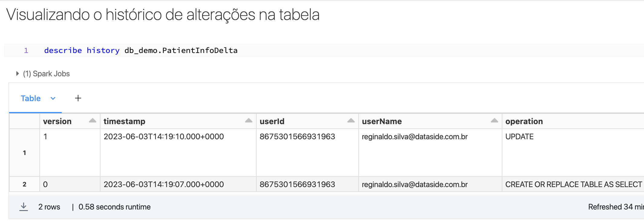Click the Spark Jobs label text

46,74
